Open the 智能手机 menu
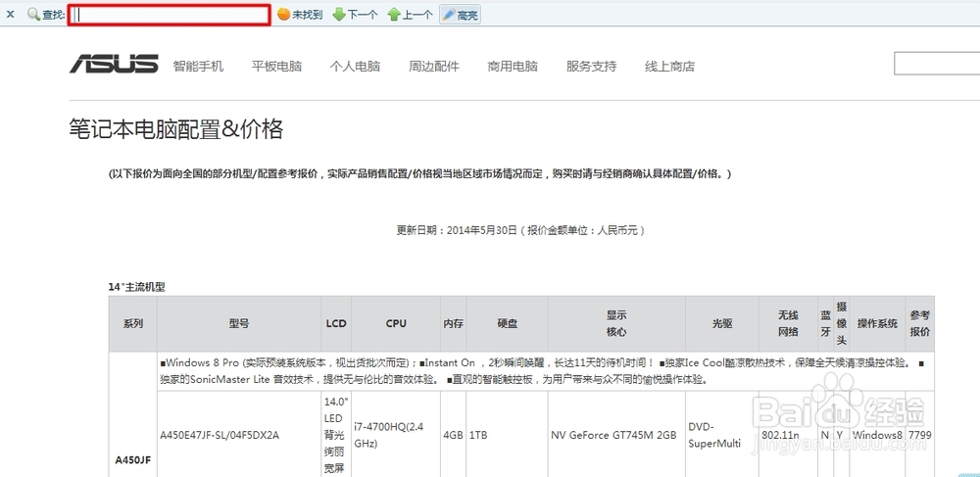 click(x=198, y=67)
